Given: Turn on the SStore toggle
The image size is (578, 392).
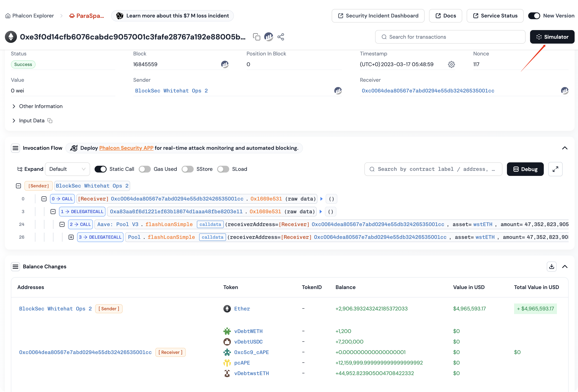Looking at the screenshot, I should 187,169.
